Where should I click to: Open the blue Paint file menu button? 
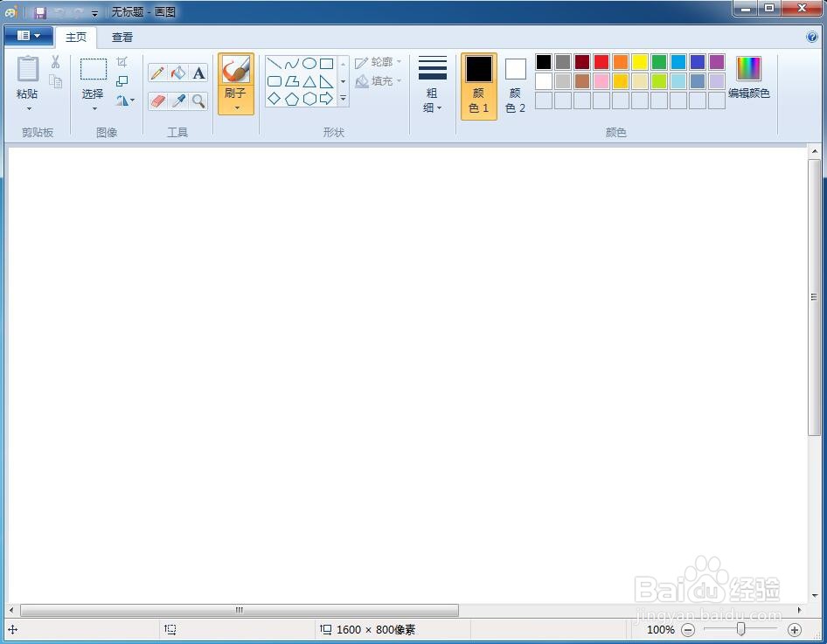pyautogui.click(x=29, y=36)
